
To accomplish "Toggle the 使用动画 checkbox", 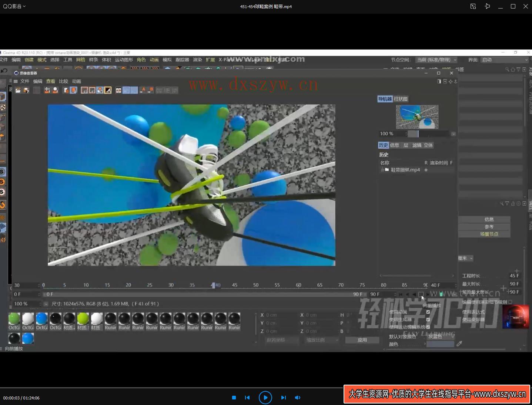I will pyautogui.click(x=428, y=312).
